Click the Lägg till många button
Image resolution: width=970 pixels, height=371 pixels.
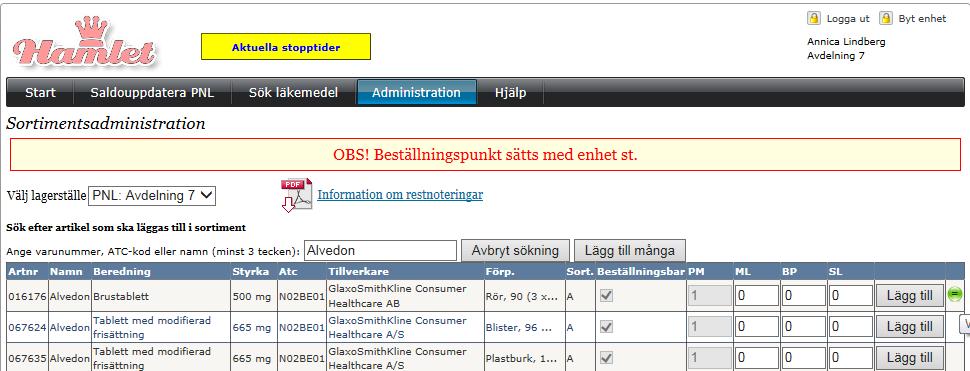(629, 251)
